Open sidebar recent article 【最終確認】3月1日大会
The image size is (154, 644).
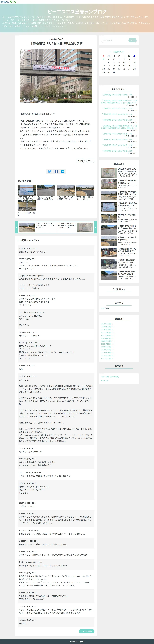pos(119,184)
